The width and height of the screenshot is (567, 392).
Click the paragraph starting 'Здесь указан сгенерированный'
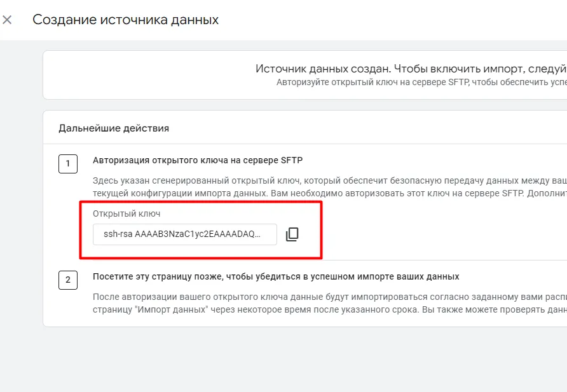(x=330, y=187)
